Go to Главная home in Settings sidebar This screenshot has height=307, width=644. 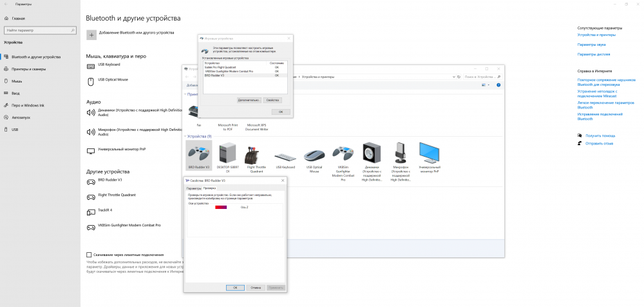18,19
